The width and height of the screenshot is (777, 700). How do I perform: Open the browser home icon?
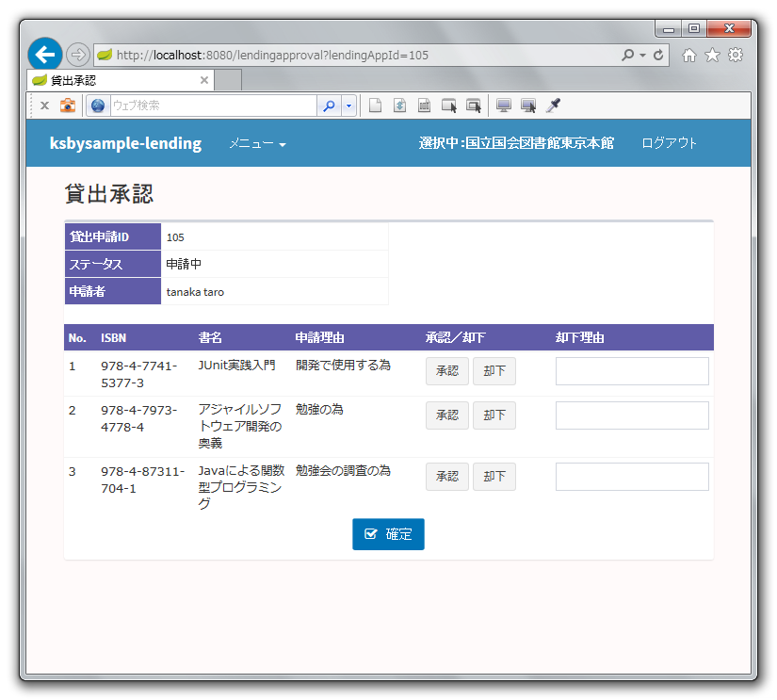(x=688, y=55)
